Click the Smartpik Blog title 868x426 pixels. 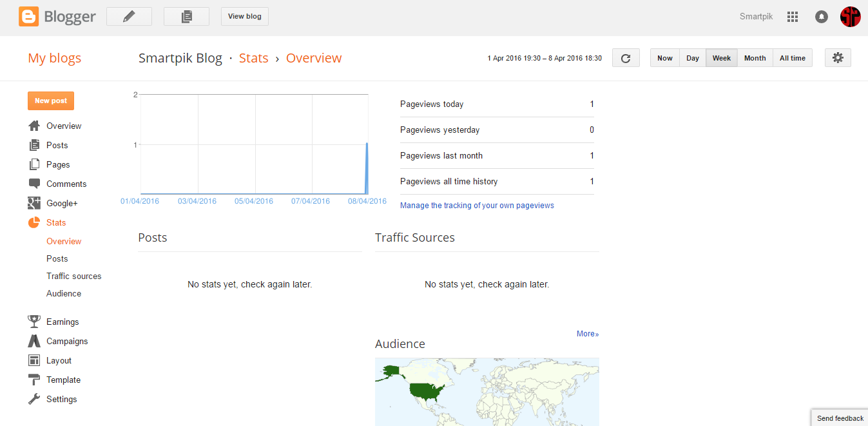[180, 58]
